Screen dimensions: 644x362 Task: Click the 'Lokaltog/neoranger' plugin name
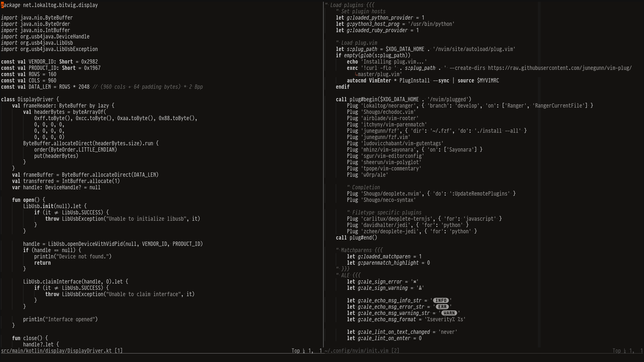pyautogui.click(x=388, y=106)
